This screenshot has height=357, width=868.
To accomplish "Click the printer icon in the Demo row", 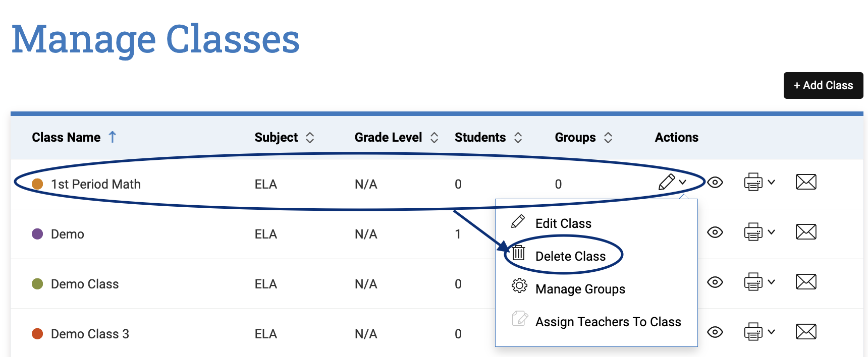I will pos(753,232).
